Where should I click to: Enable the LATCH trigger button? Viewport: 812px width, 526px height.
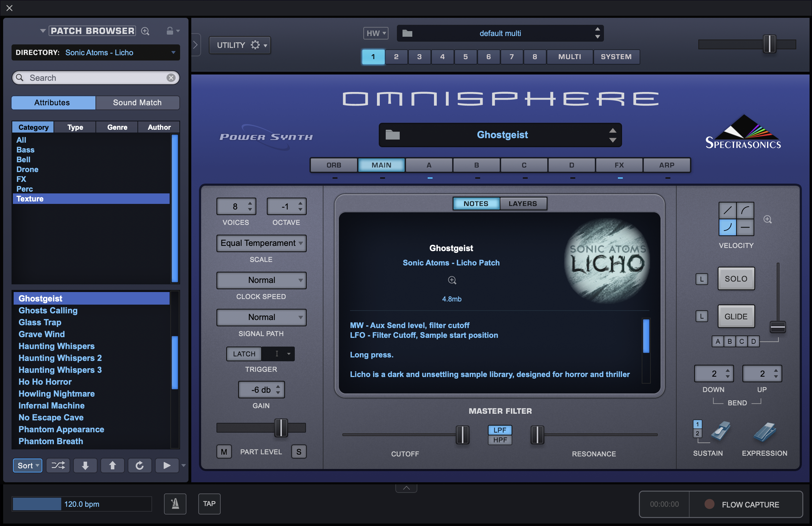244,354
